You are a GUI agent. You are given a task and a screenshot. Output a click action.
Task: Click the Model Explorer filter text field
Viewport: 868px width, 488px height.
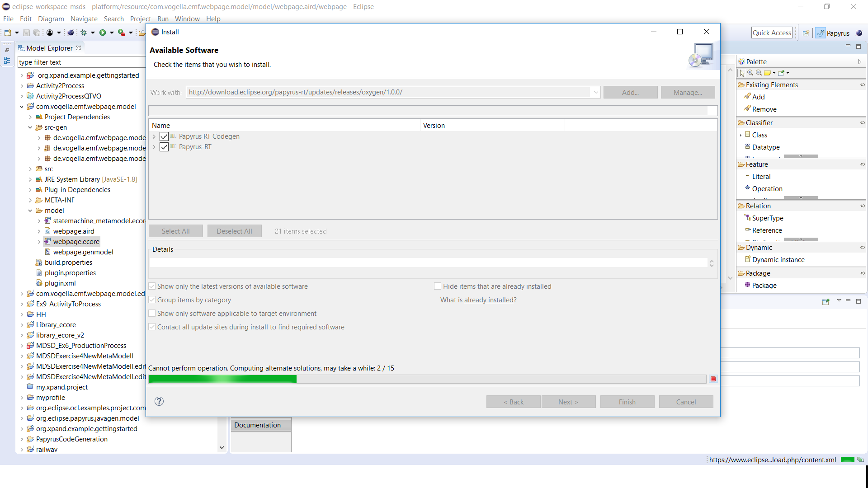pos(81,62)
